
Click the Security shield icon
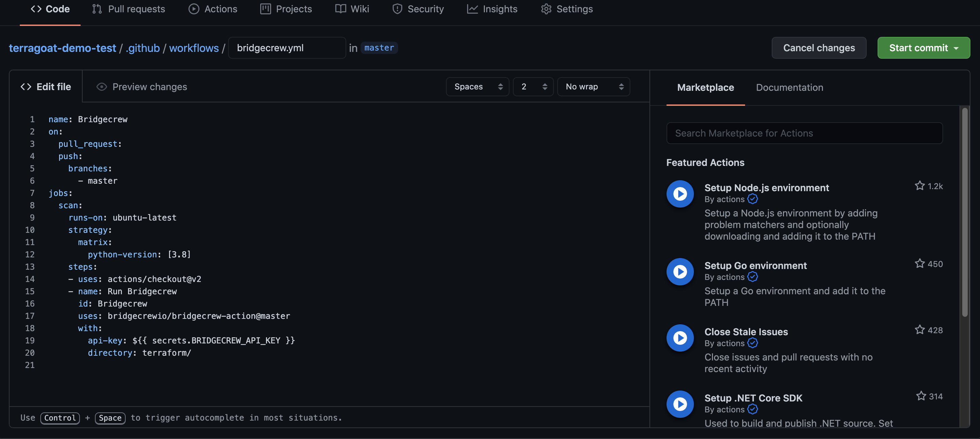[397, 9]
